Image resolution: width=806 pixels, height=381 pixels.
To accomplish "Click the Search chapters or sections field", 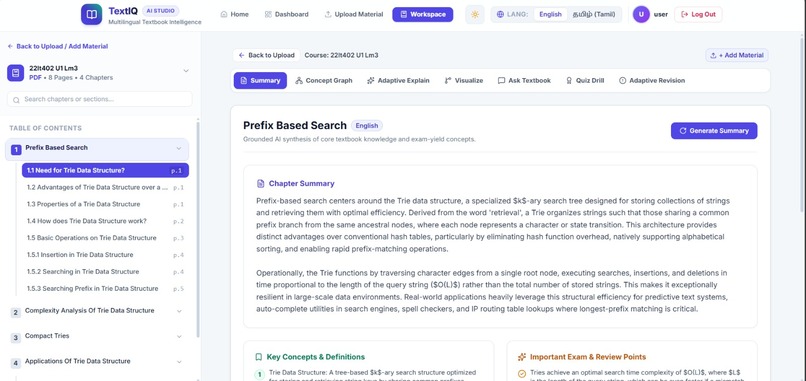I will tap(100, 99).
